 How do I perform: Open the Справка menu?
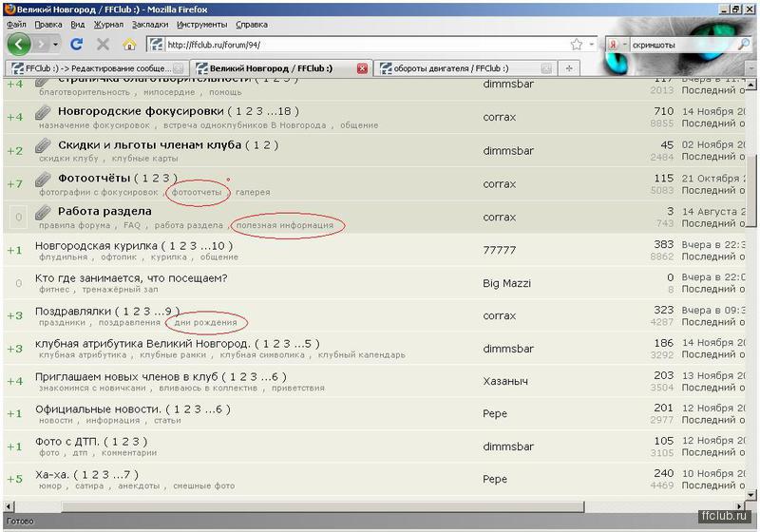coord(252,25)
